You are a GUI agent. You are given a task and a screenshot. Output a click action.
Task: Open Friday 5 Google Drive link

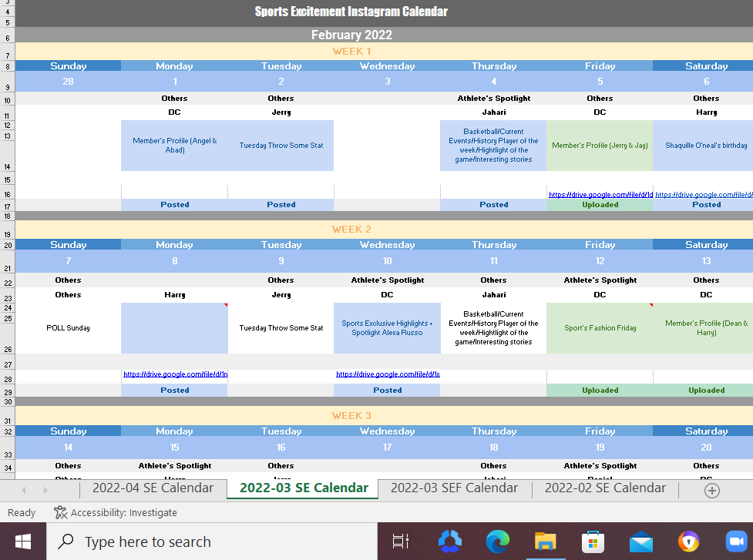point(600,194)
